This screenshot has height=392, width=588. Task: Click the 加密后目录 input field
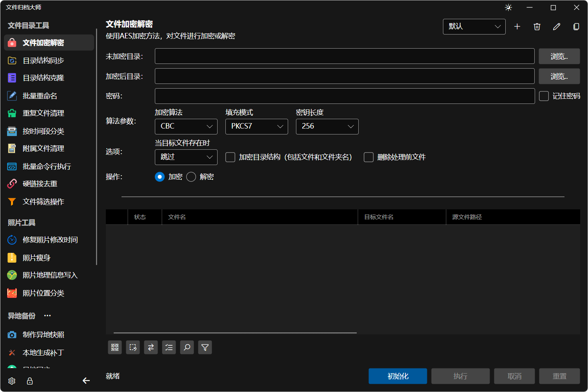pyautogui.click(x=345, y=76)
